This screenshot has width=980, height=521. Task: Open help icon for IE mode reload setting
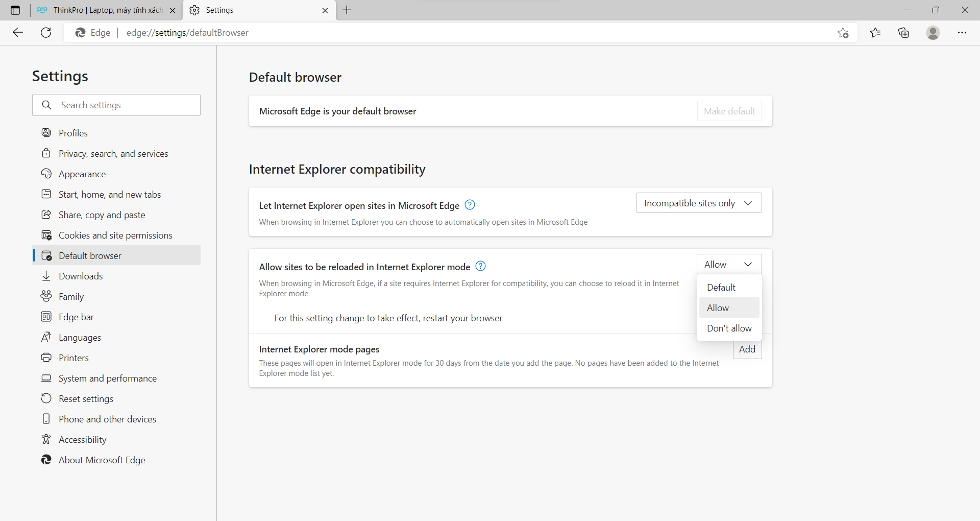(480, 266)
